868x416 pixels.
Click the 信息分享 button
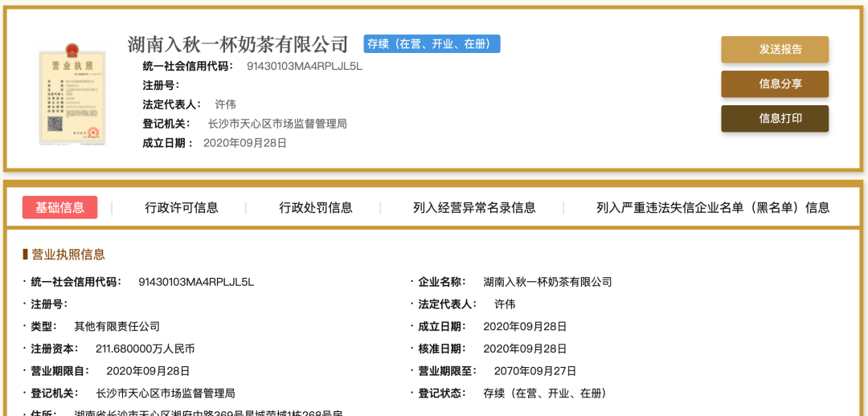775,84
